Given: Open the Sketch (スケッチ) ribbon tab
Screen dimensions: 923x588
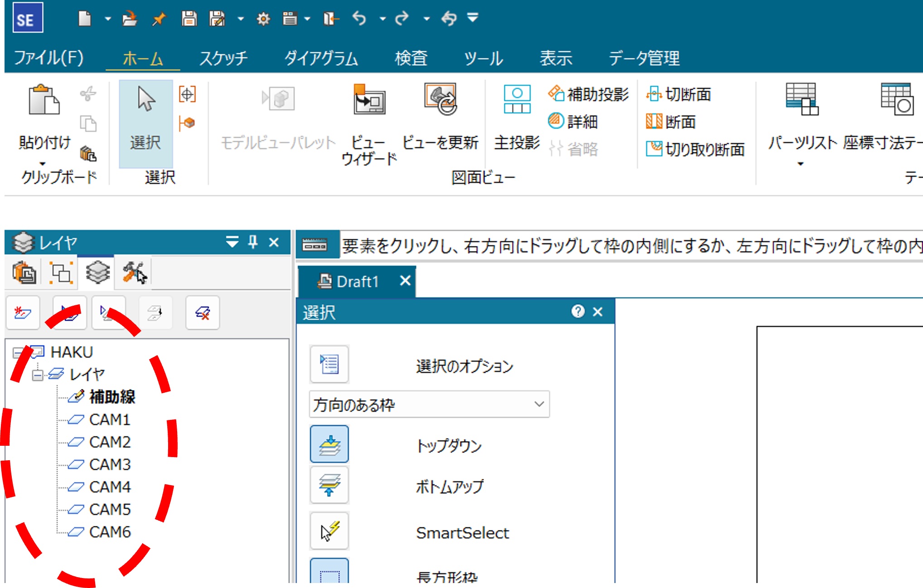Looking at the screenshot, I should [223, 58].
